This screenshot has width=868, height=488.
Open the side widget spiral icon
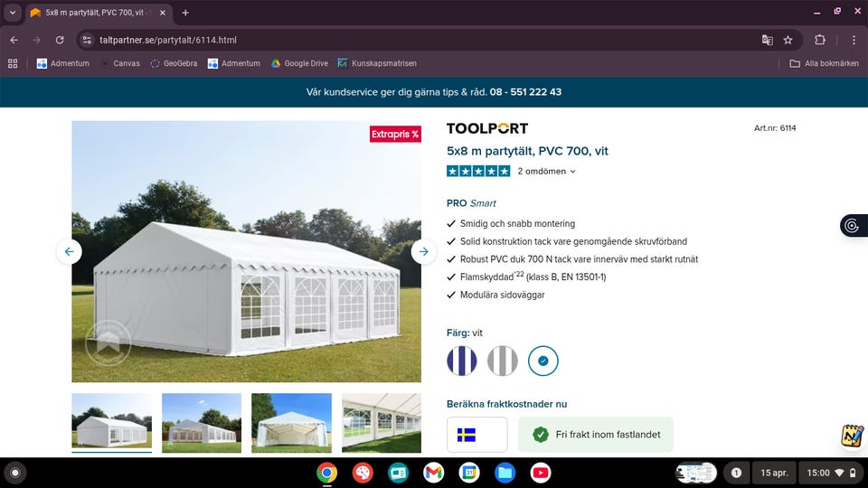pos(853,226)
